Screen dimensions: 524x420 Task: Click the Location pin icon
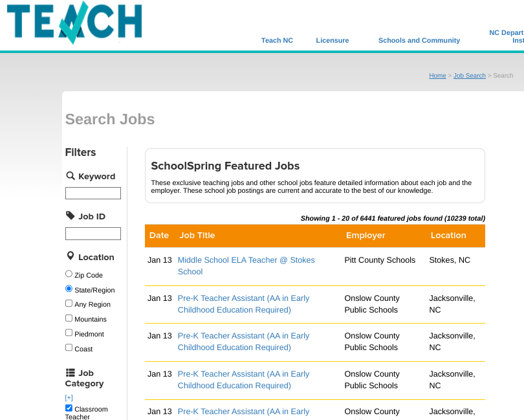tap(71, 257)
